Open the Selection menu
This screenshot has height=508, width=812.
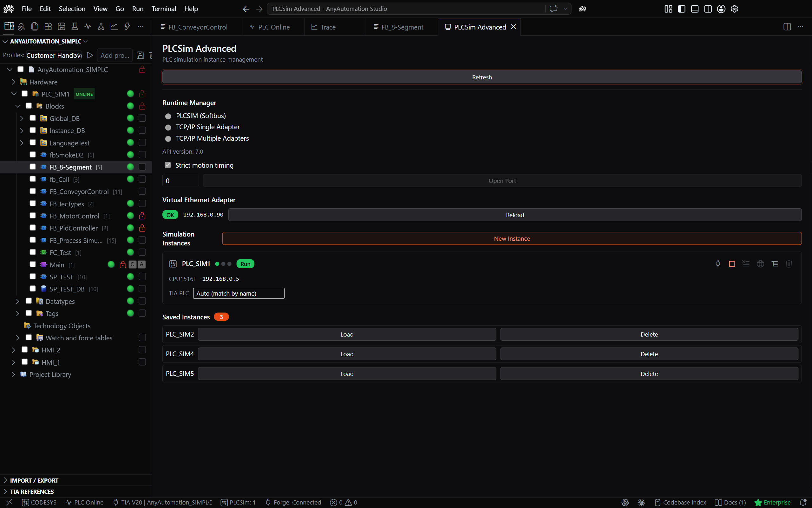click(x=72, y=9)
